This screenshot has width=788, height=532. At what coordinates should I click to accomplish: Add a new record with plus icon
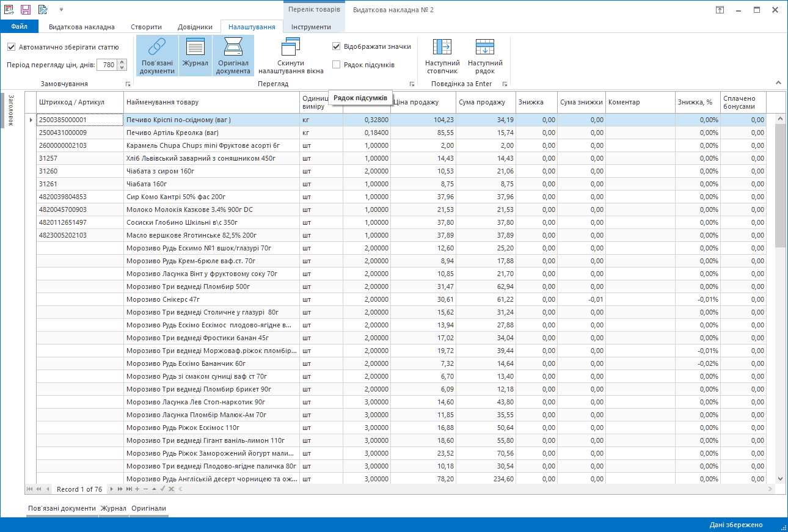[137, 489]
